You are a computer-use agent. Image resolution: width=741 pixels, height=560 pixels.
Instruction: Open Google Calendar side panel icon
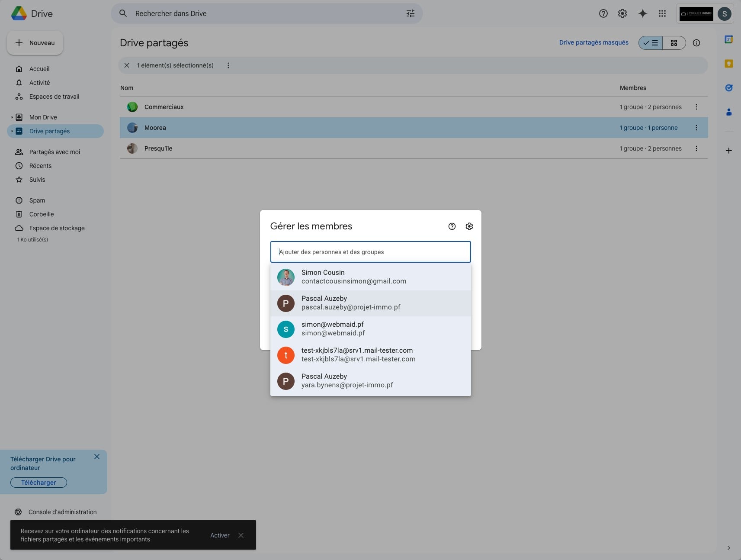click(x=728, y=39)
